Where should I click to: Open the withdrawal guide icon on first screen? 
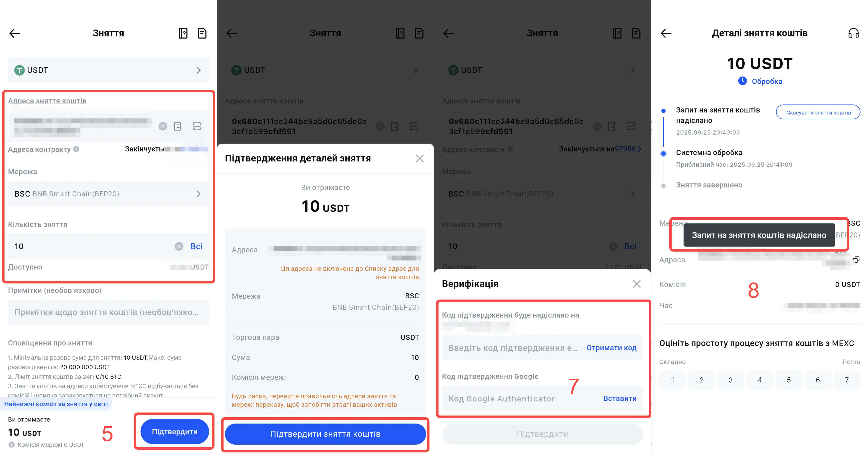tap(183, 33)
